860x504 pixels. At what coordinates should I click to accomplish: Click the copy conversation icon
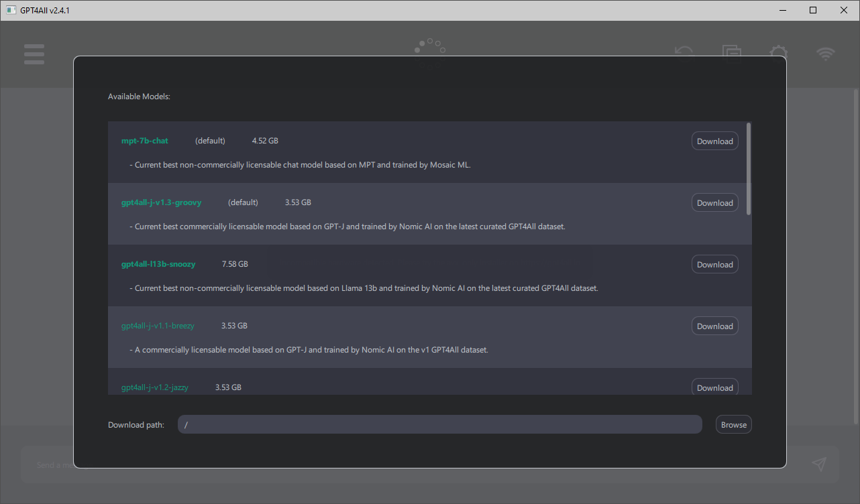[x=731, y=54]
